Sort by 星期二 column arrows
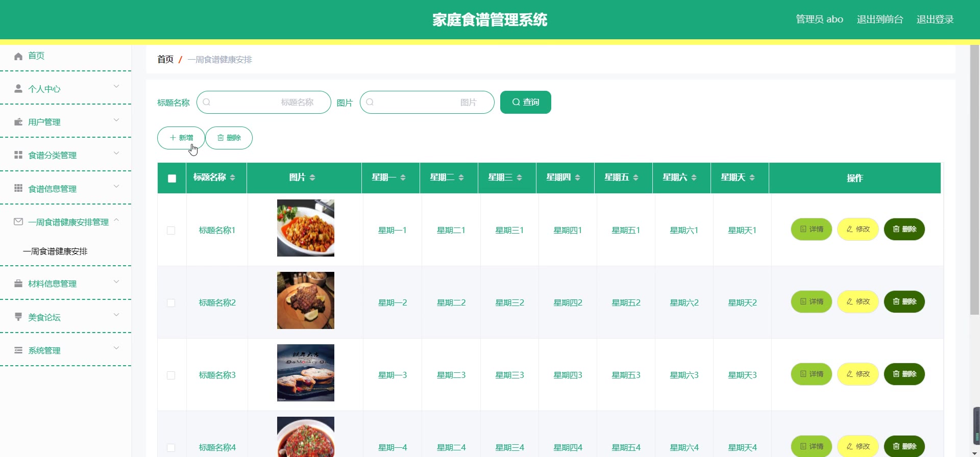980x457 pixels. [x=461, y=177]
